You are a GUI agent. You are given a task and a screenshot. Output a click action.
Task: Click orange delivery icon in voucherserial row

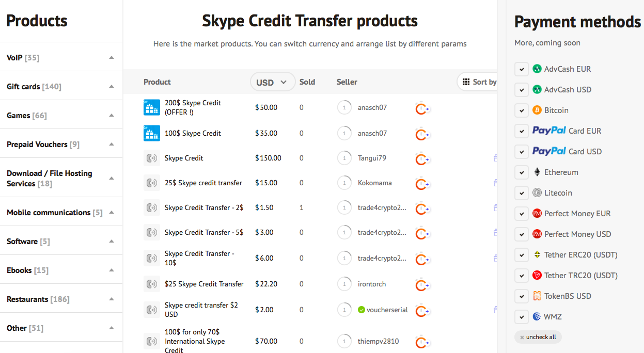click(423, 310)
